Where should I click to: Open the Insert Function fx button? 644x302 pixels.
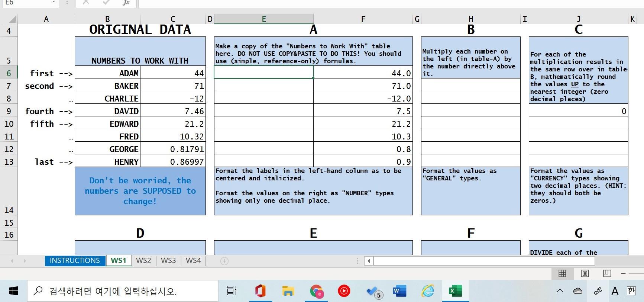[x=126, y=2]
